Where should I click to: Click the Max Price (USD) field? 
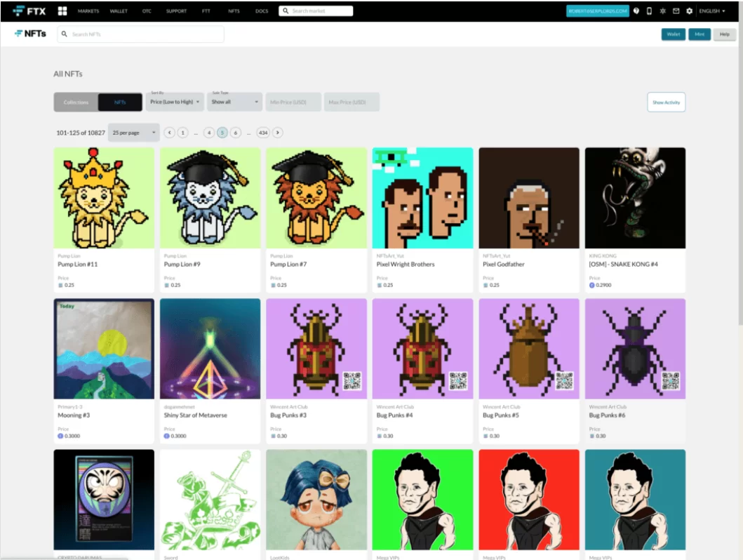(352, 102)
